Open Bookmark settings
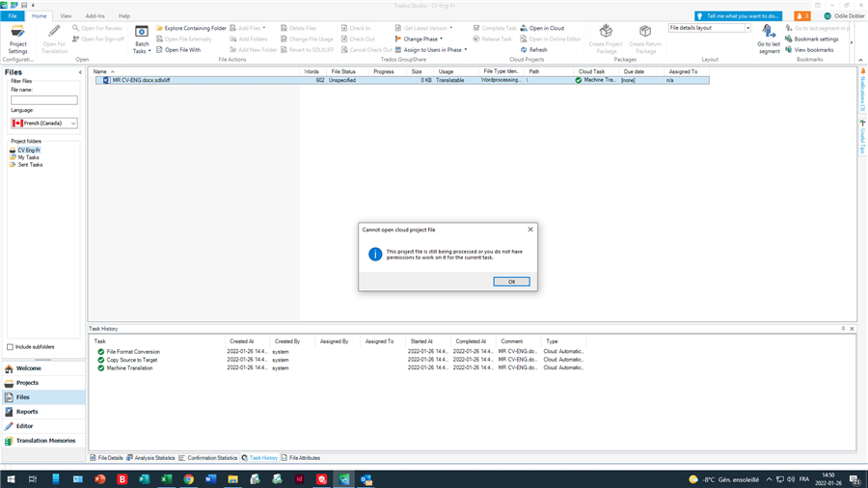The width and height of the screenshot is (868, 488). click(x=811, y=40)
